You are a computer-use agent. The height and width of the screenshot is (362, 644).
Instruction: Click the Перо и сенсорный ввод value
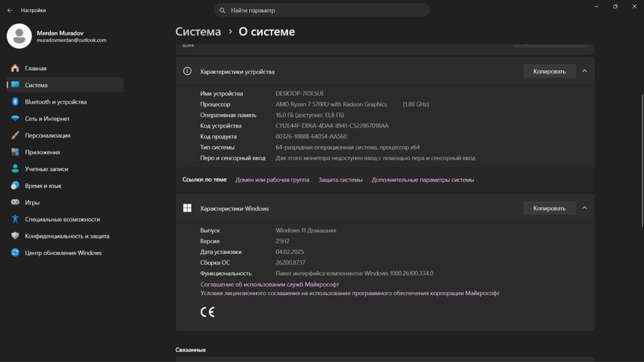click(375, 158)
